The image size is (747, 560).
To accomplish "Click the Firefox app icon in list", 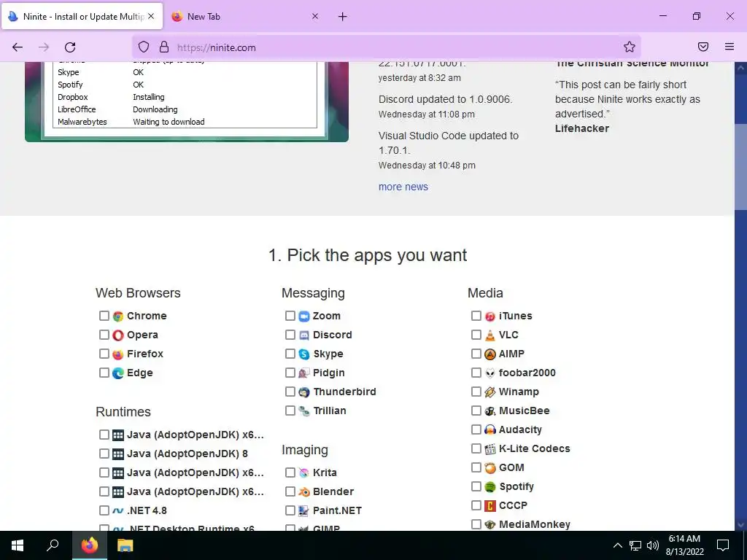I will [x=117, y=354].
